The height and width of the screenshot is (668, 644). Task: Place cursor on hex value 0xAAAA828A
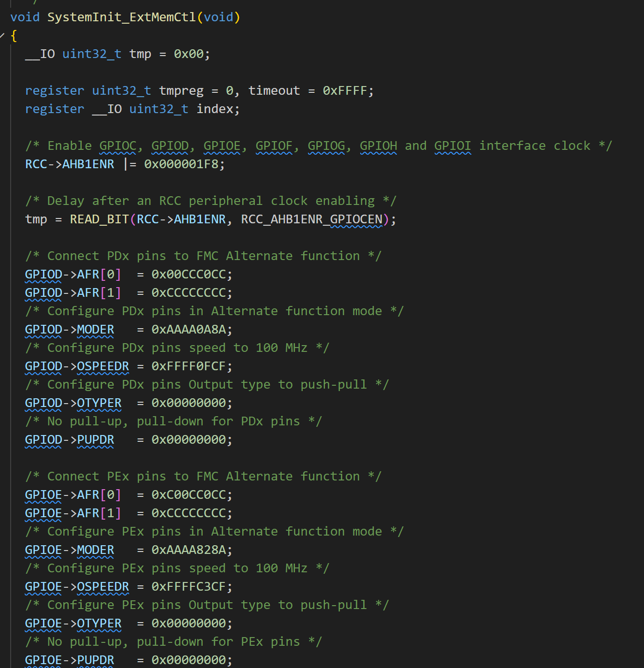point(189,550)
